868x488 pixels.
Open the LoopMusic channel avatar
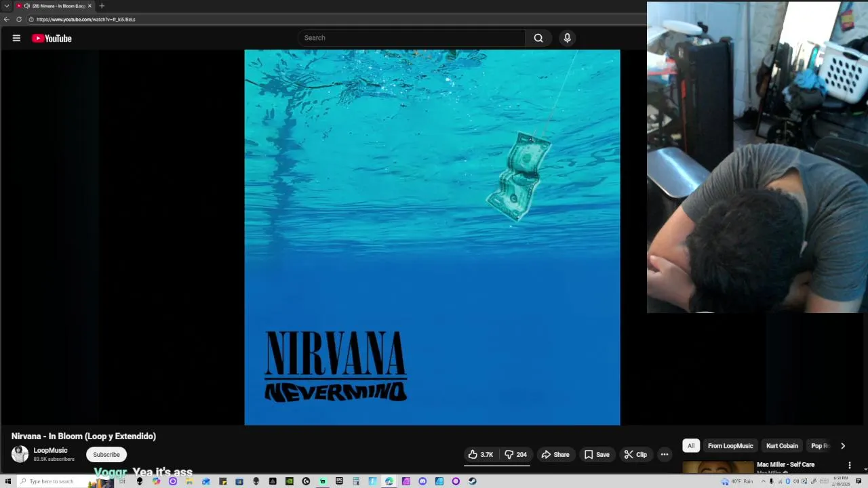pos(20,454)
